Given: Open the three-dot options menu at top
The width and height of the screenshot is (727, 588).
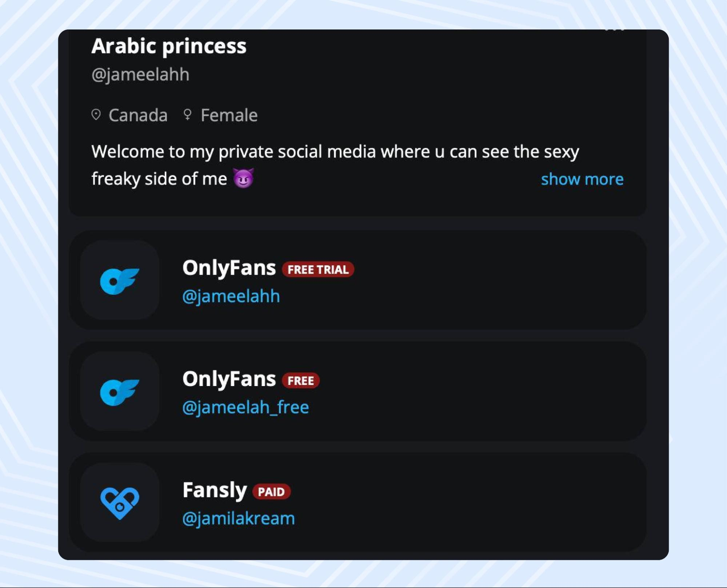Looking at the screenshot, I should pos(614,31).
